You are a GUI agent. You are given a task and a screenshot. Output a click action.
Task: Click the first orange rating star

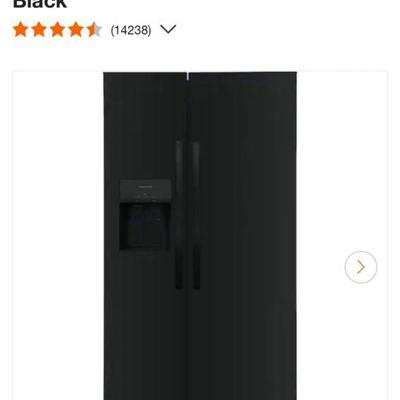(x=21, y=30)
